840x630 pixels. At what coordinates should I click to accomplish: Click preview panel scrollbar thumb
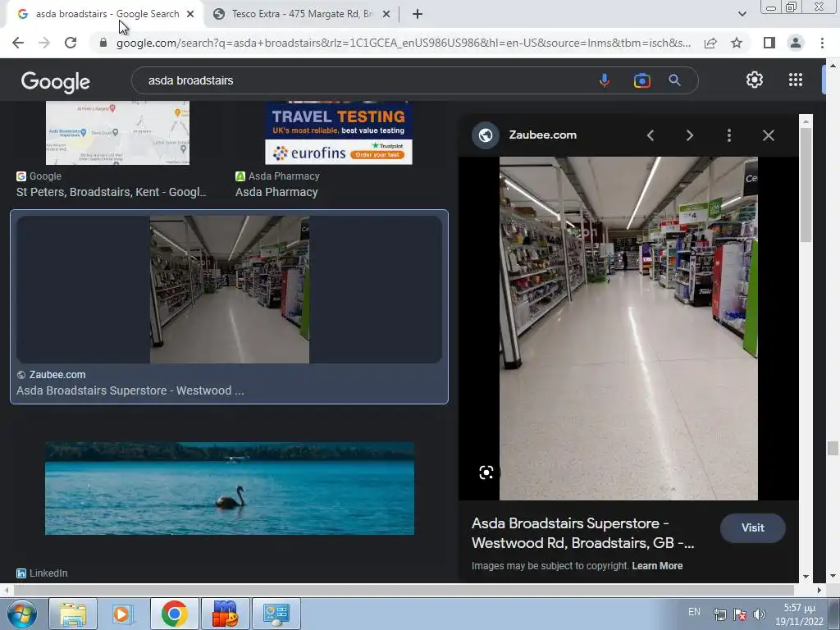[x=806, y=185]
